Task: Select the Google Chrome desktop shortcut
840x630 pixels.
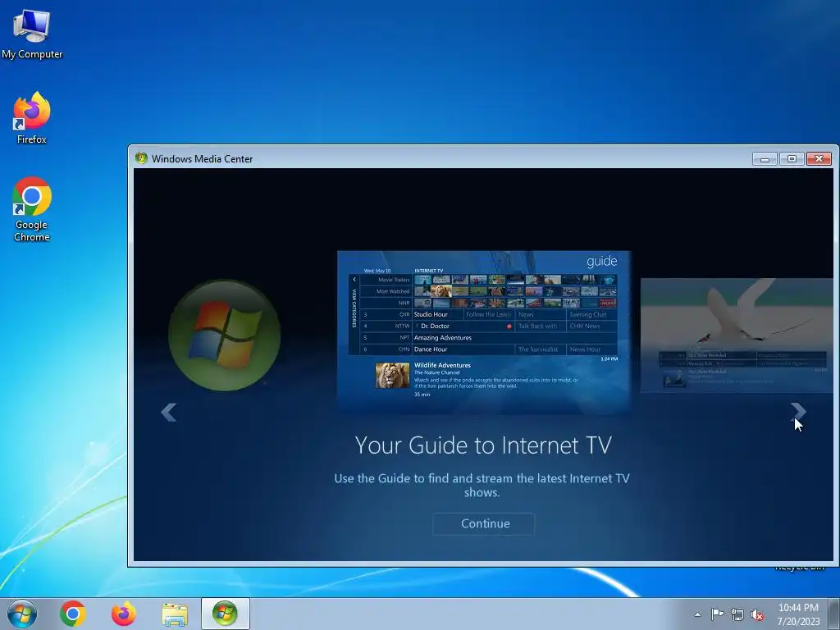Action: pos(32,209)
